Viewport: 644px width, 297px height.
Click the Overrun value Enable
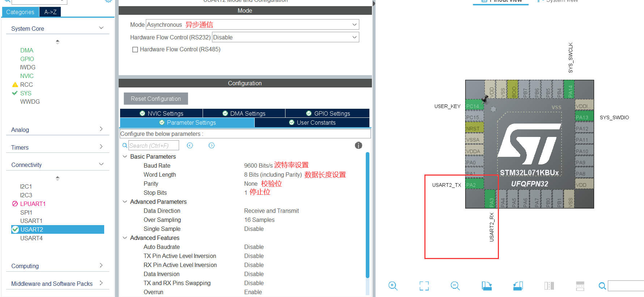(x=253, y=292)
